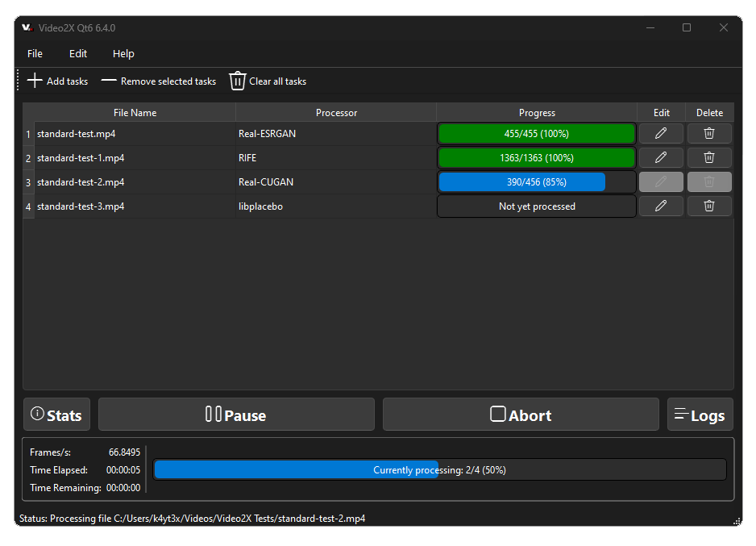Screen dimensions: 756x546
Task: Click the overall Currently processing progress bar
Action: coord(439,469)
